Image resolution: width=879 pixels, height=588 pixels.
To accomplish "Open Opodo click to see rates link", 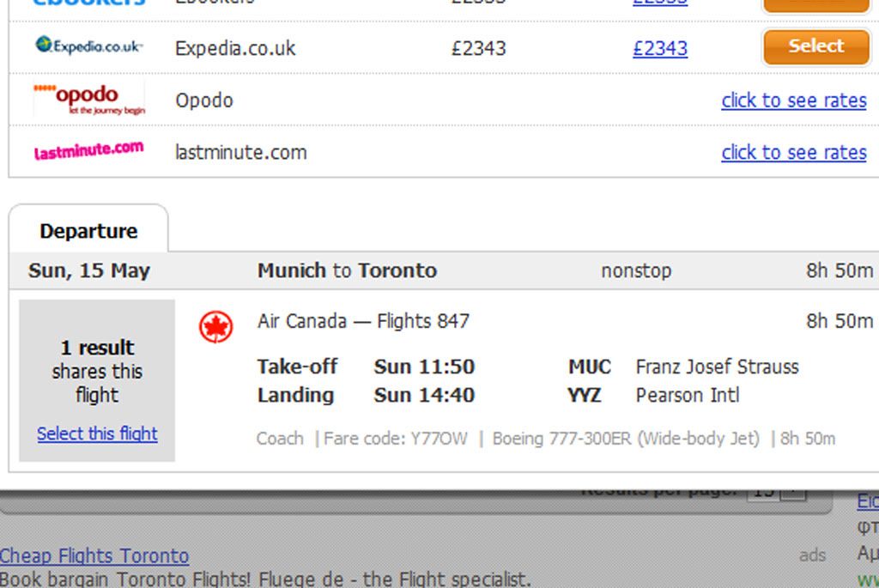I will tap(794, 100).
